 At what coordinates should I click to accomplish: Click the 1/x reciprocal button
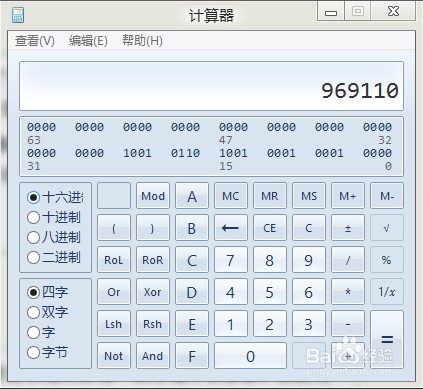[x=387, y=292]
